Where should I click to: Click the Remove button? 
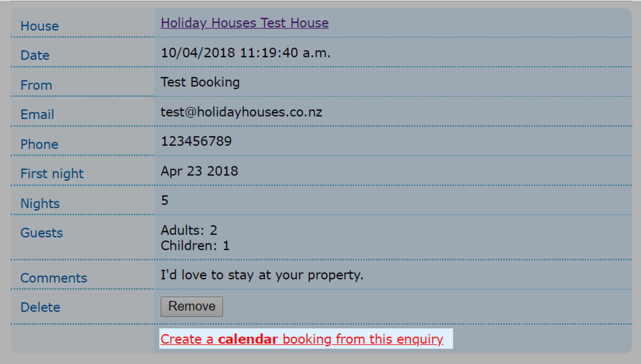click(x=191, y=306)
